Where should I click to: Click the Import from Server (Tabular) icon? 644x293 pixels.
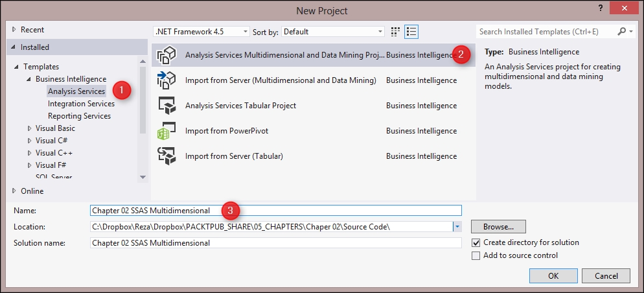click(167, 156)
